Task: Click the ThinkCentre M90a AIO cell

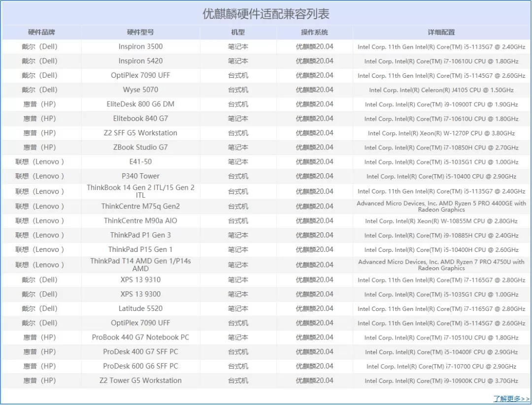Action: pyautogui.click(x=140, y=220)
